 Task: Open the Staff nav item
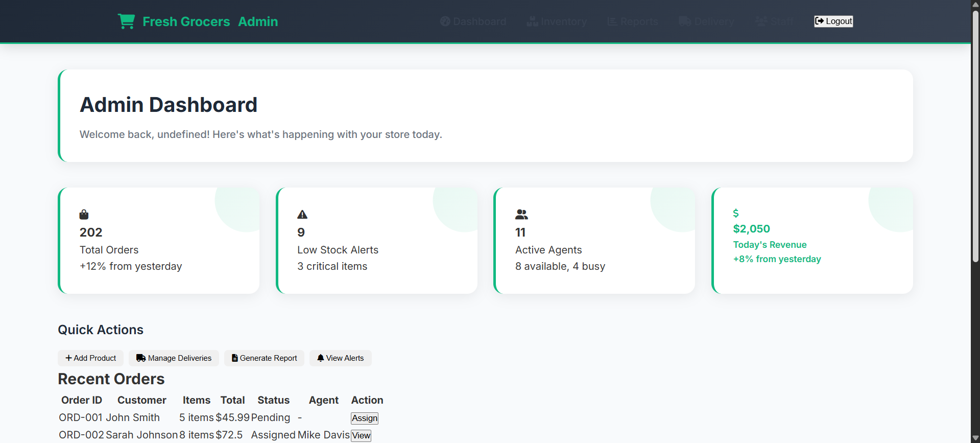tap(774, 21)
